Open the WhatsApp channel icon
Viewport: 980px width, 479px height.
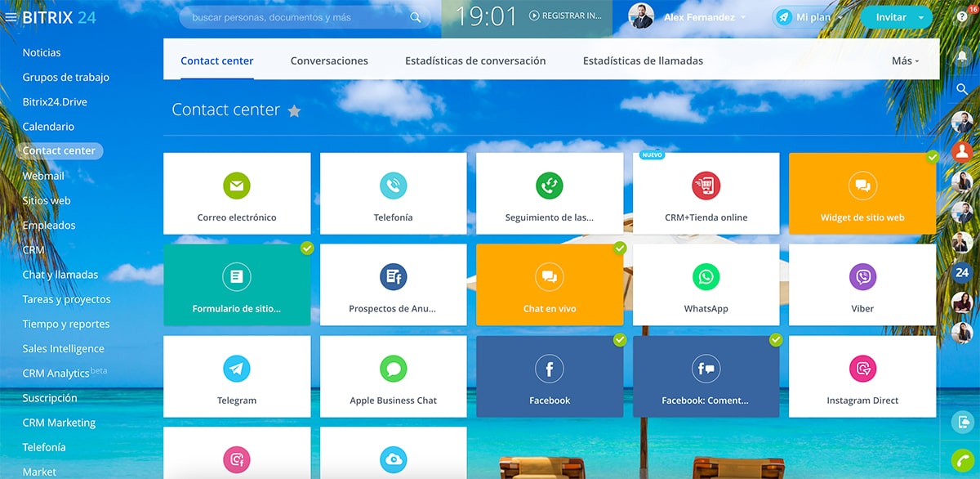tap(706, 277)
